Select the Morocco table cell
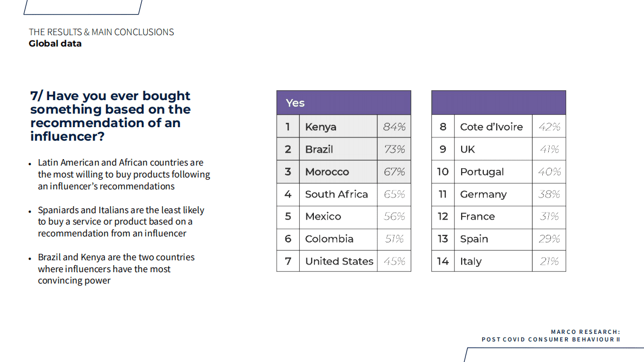 tap(338, 172)
